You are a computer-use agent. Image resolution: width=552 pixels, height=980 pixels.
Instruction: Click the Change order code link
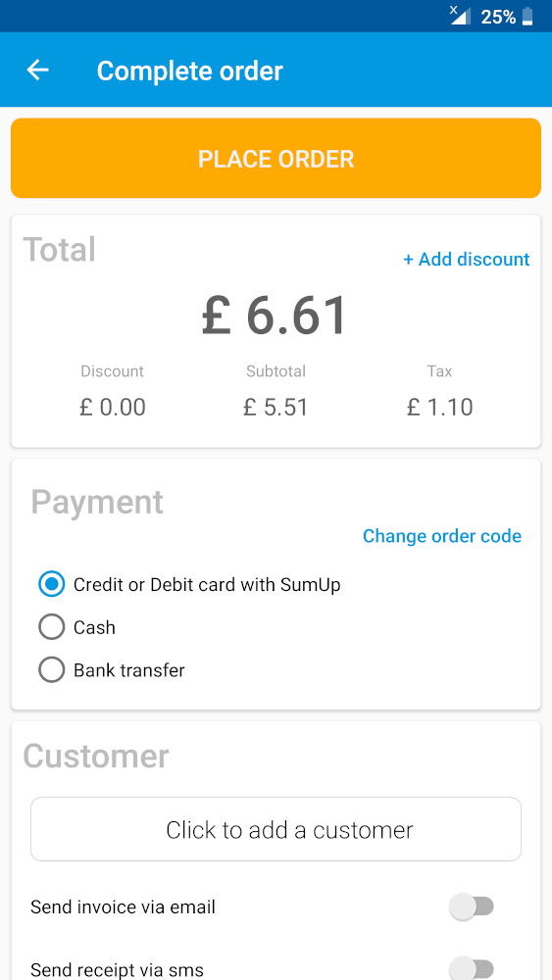(442, 536)
